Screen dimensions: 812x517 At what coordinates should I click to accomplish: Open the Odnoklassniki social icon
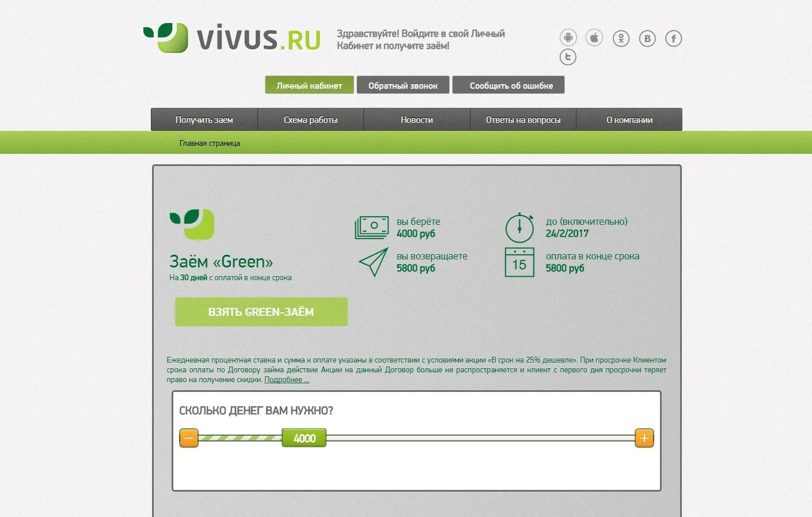[x=621, y=39]
